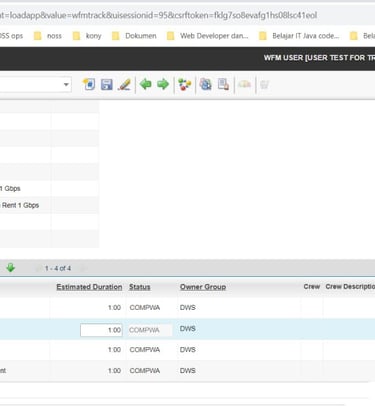Click the green download arrow above table
Viewport: 375px width, 406px height.
[11, 268]
